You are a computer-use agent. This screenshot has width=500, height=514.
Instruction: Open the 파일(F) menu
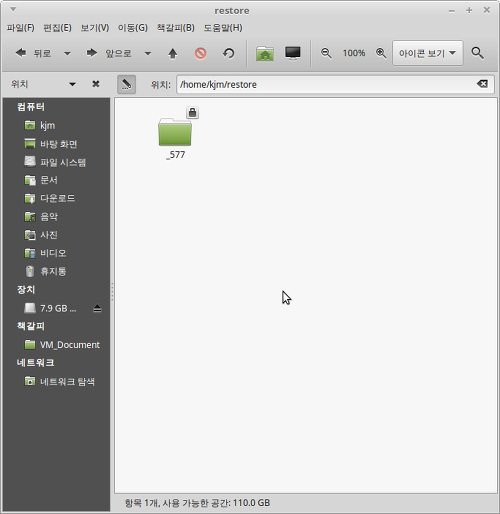point(21,28)
